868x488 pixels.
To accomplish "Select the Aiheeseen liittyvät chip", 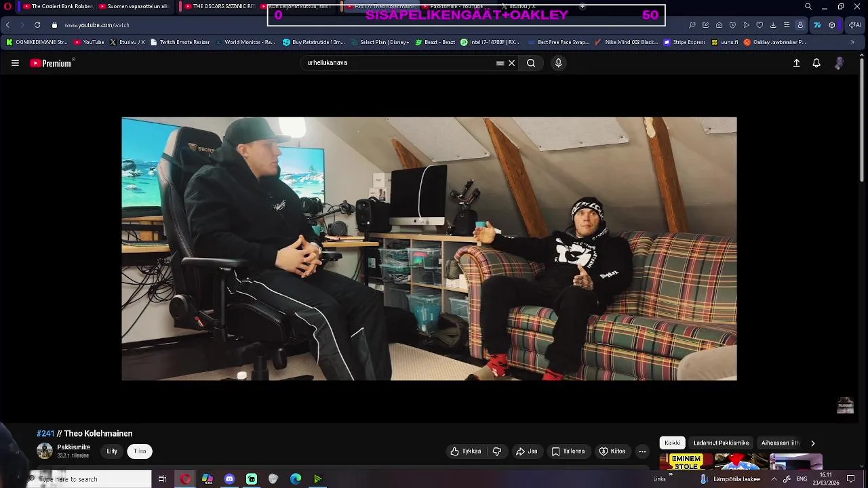I will coord(781,443).
